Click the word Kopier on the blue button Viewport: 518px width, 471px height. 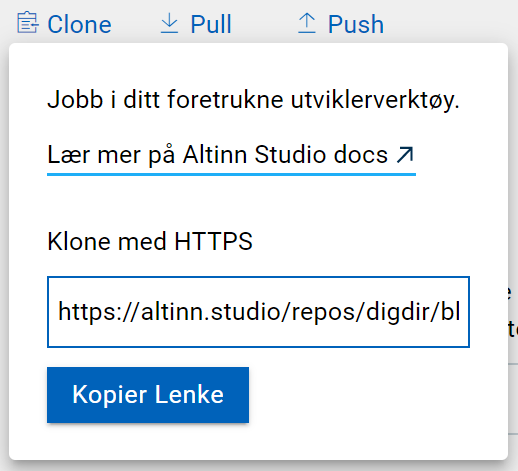[110, 395]
